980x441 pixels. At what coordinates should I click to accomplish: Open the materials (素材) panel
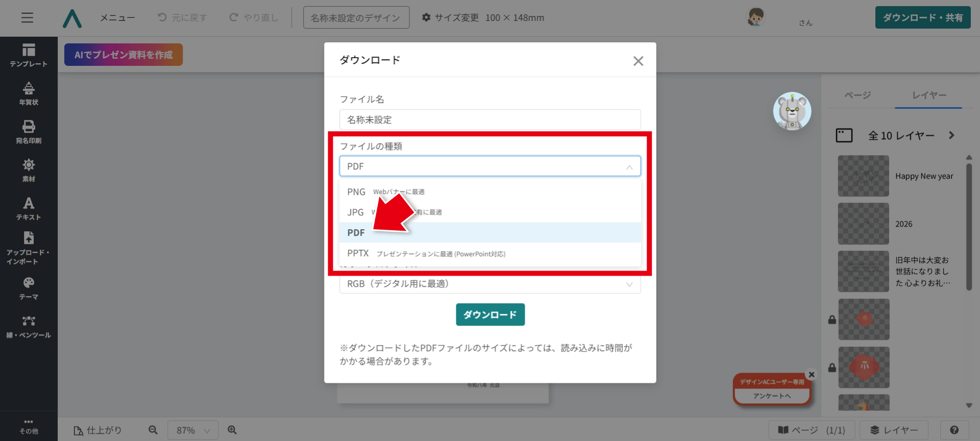[29, 170]
